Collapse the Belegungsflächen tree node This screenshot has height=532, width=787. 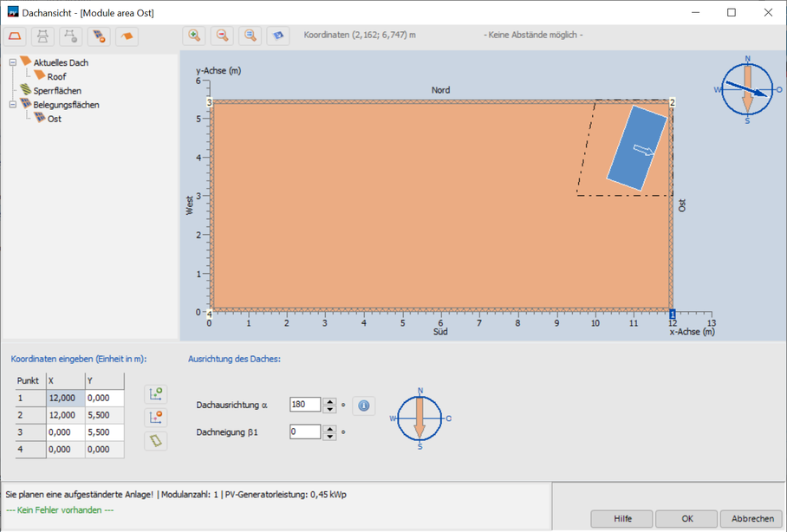click(12, 105)
